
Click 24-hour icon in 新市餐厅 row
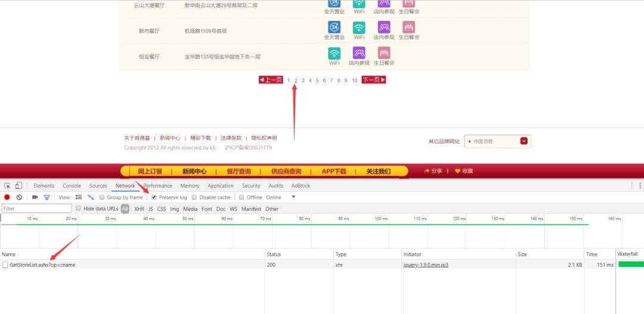pyautogui.click(x=335, y=27)
